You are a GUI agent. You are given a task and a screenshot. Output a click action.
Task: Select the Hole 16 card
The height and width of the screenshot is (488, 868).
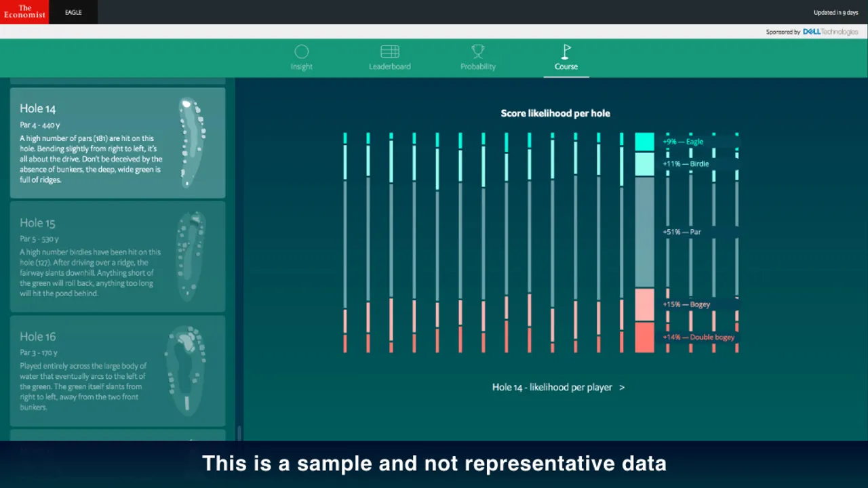(x=118, y=371)
